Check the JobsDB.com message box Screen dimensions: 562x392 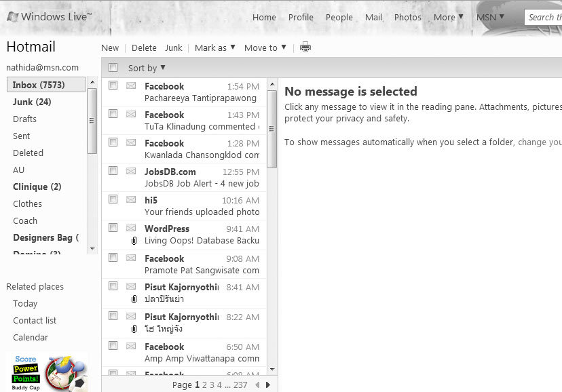click(113, 171)
